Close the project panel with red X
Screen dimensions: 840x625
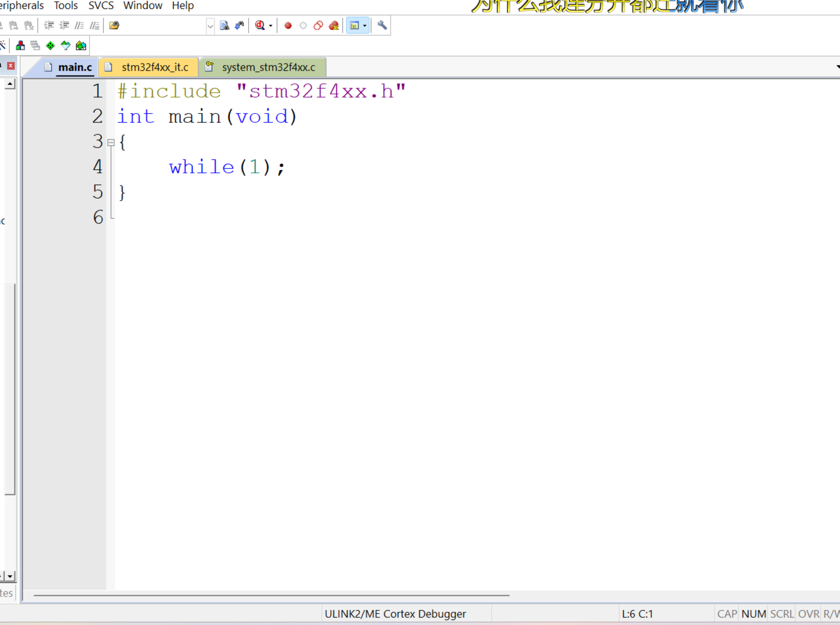[x=11, y=66]
